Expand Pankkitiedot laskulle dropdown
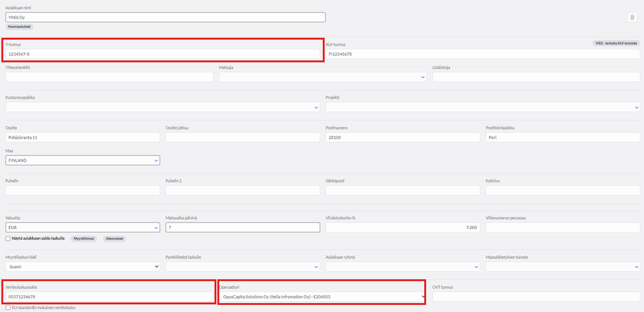The width and height of the screenshot is (644, 312). coord(243,266)
